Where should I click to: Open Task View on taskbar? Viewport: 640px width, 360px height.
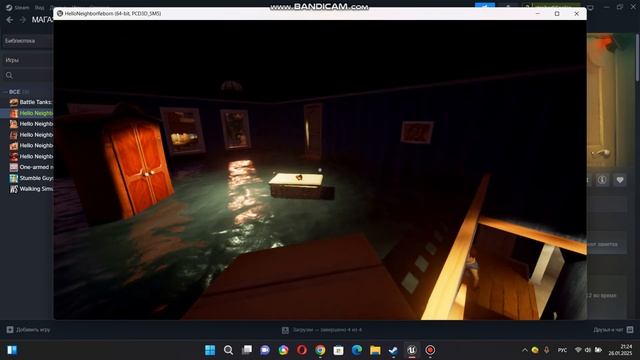247,350
